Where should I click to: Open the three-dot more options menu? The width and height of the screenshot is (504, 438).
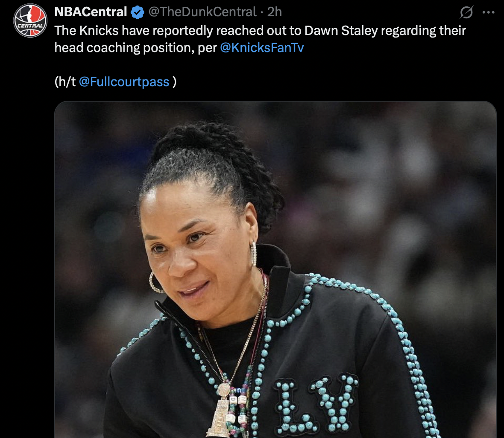coord(488,12)
